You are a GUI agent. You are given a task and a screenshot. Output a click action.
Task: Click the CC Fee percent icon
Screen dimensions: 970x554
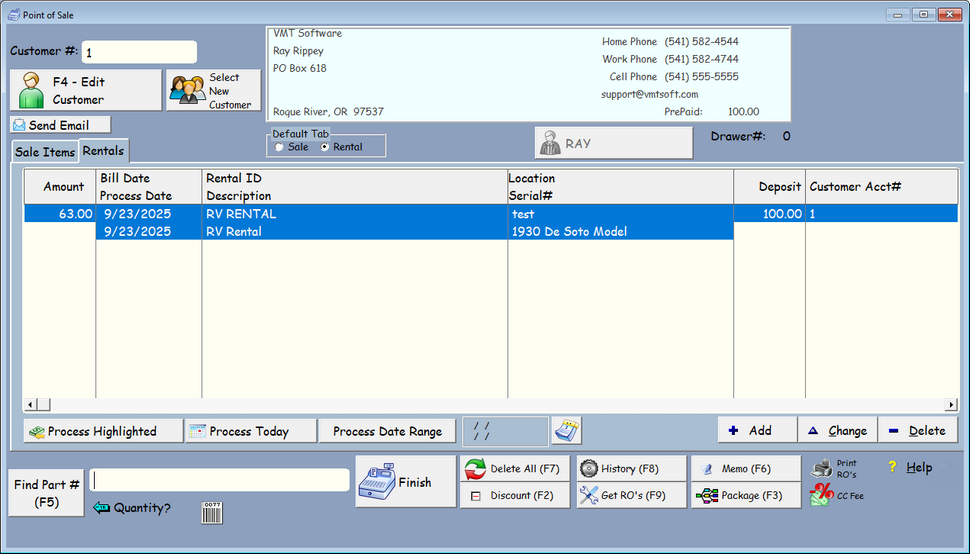point(822,495)
